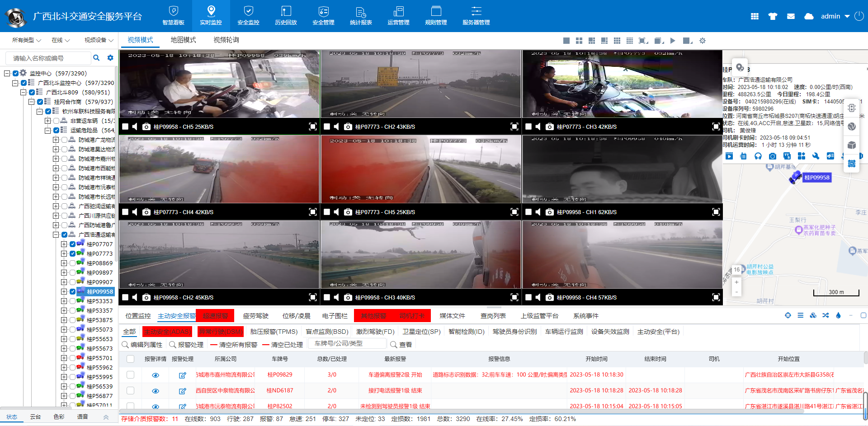This screenshot has width=868, height=426.
Task: Expand the 桂P07707 vehicle node
Action: 64,244
